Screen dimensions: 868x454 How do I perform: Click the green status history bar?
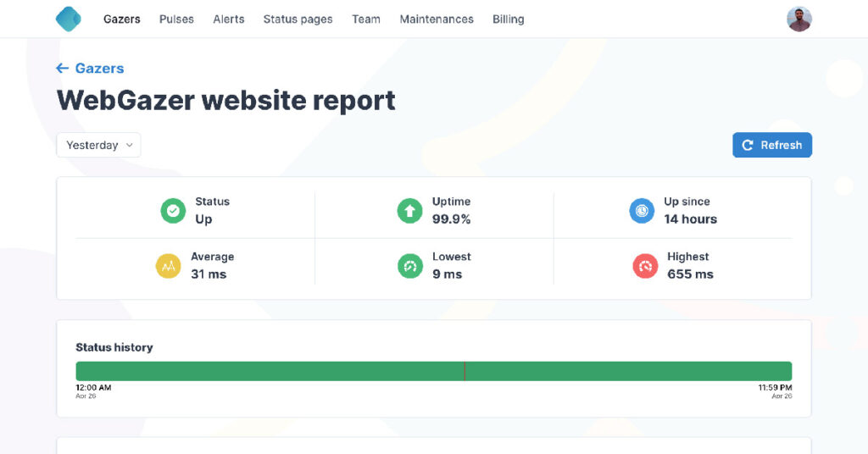pyautogui.click(x=434, y=371)
